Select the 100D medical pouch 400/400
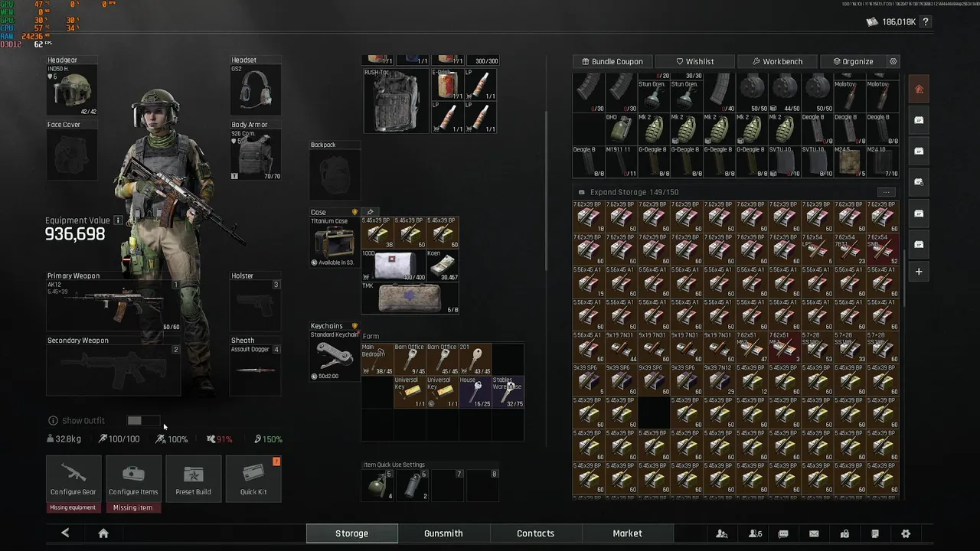The width and height of the screenshot is (980, 551). click(x=394, y=266)
